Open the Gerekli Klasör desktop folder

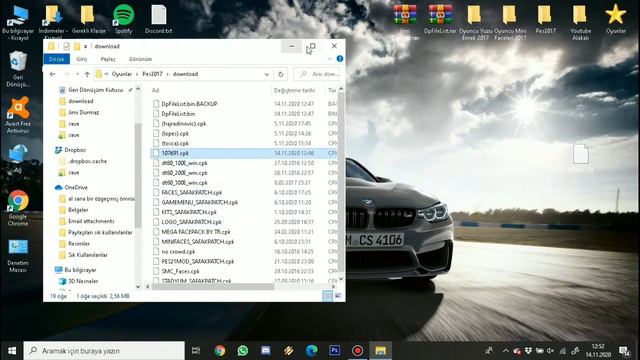88,19
